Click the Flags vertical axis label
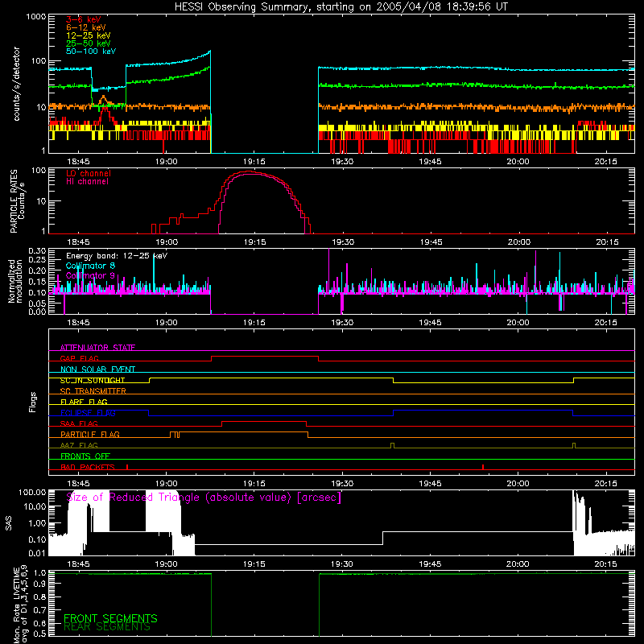 point(32,402)
